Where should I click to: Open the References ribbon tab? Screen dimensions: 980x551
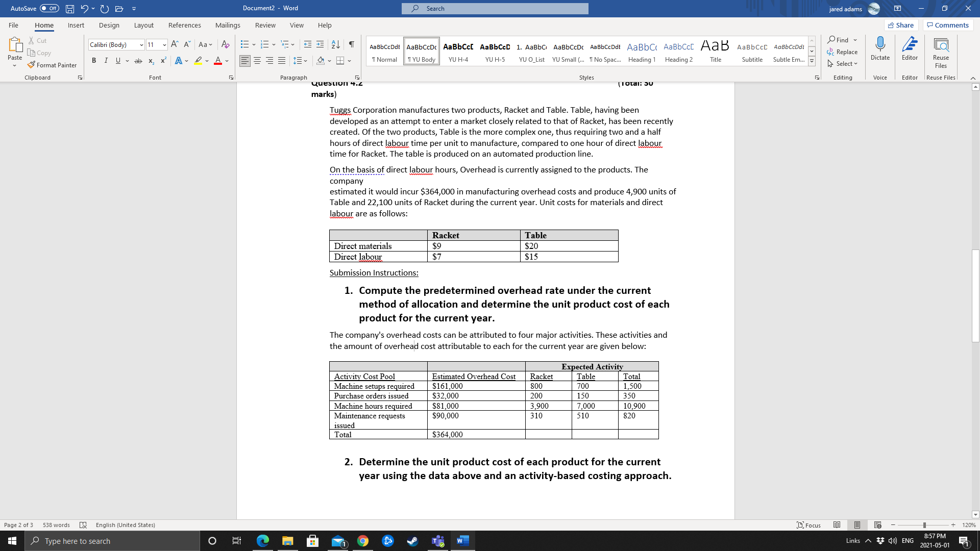[184, 25]
